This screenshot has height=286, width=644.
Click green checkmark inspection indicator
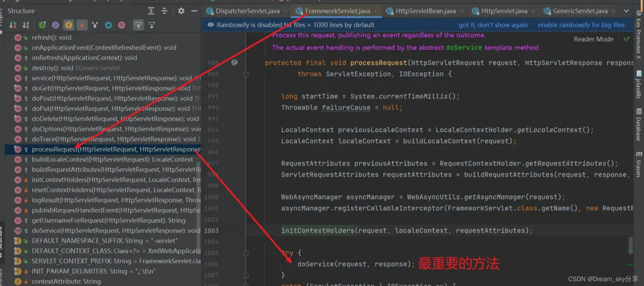(x=626, y=39)
